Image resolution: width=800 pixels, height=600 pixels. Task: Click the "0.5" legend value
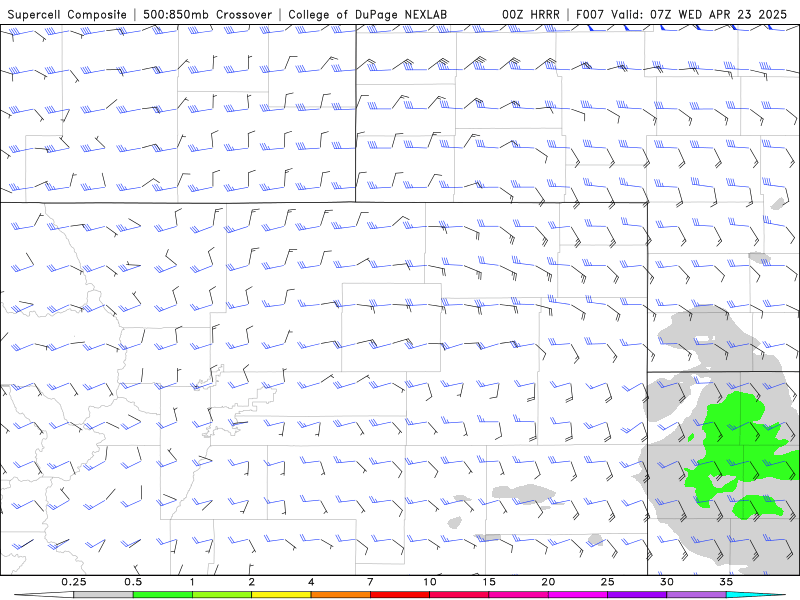[133, 582]
